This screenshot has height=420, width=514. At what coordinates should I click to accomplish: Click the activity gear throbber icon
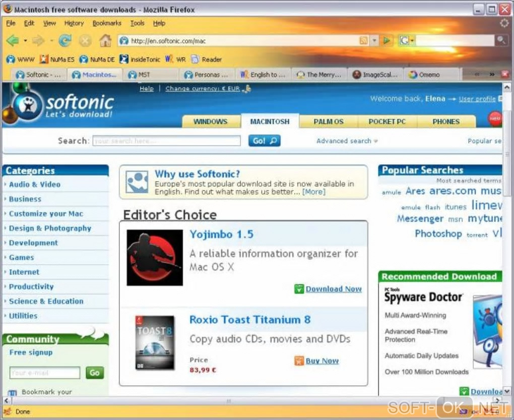point(505,23)
